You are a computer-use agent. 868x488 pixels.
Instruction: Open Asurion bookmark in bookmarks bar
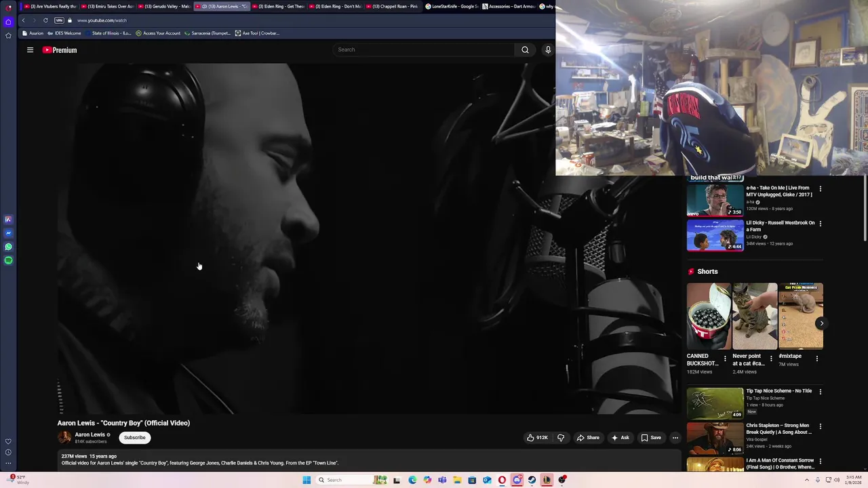(x=33, y=33)
